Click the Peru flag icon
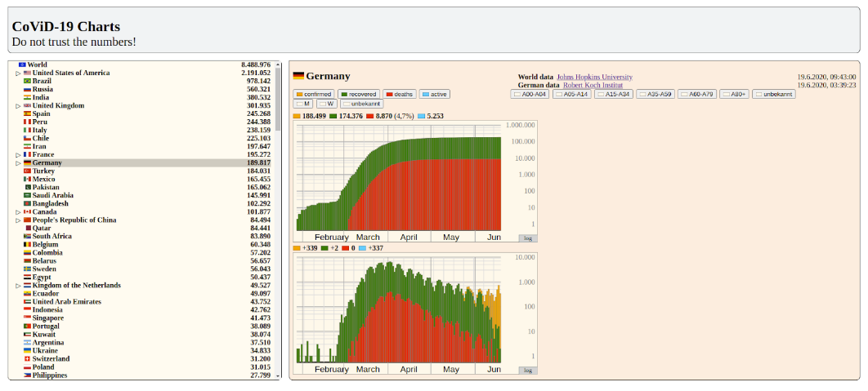Screen dimensions: 868x391 click(x=27, y=122)
